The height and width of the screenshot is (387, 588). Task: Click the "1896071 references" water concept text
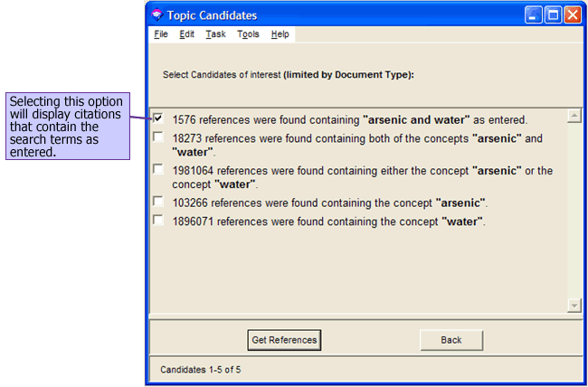(x=329, y=222)
